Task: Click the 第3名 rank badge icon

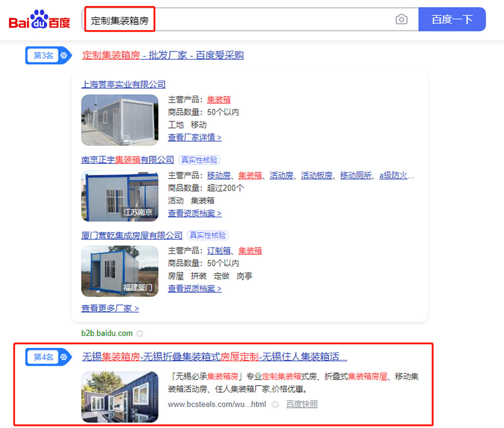Action: point(48,55)
